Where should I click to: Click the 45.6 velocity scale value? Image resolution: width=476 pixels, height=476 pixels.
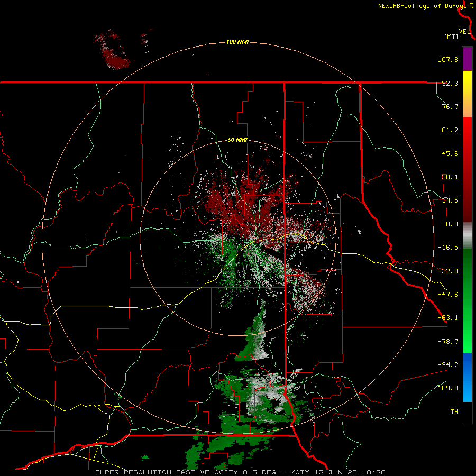[450, 153]
